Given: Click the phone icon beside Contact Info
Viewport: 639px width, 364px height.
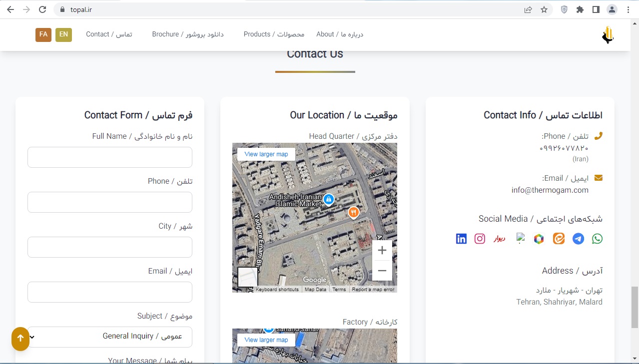Looking at the screenshot, I should pyautogui.click(x=598, y=135).
